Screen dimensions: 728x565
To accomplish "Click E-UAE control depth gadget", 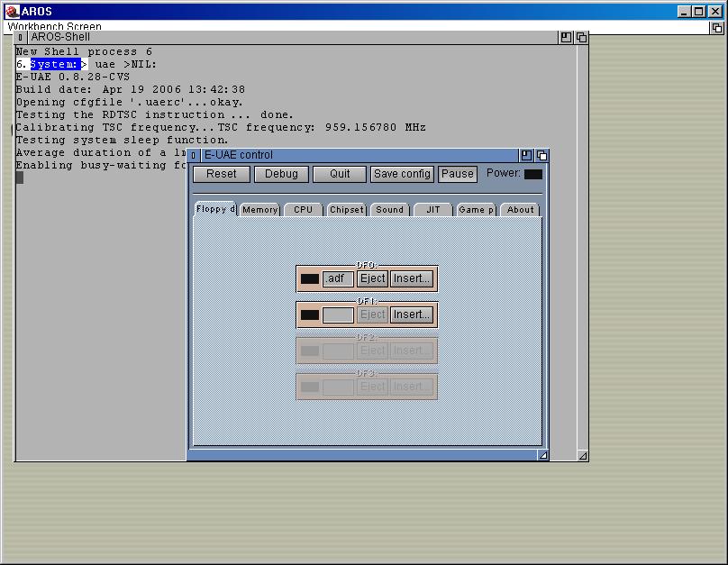I will [541, 155].
